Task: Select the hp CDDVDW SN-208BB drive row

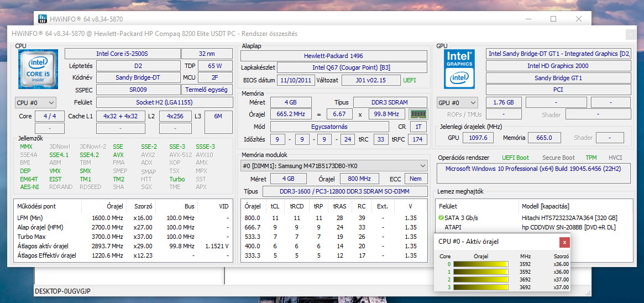Action: (533, 227)
